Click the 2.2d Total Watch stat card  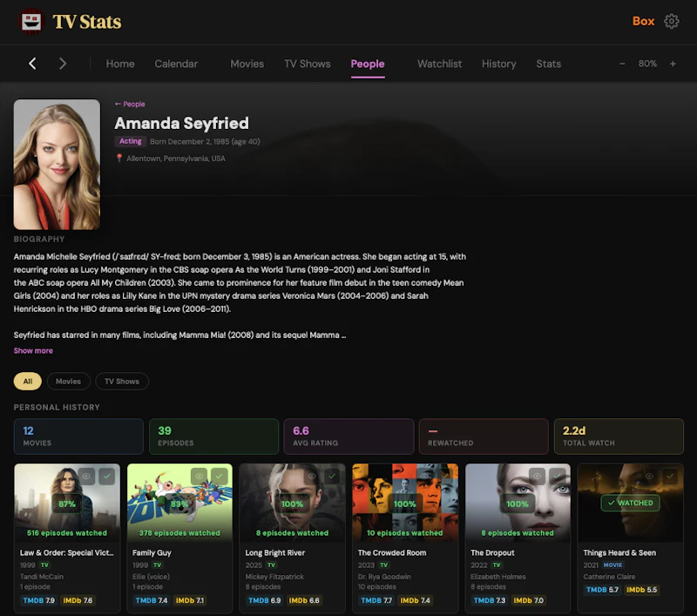coord(619,437)
